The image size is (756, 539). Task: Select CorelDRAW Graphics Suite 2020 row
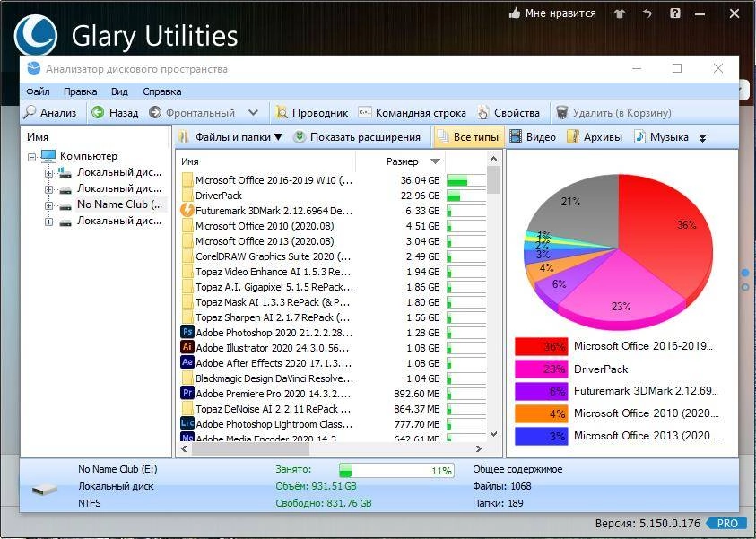333,256
